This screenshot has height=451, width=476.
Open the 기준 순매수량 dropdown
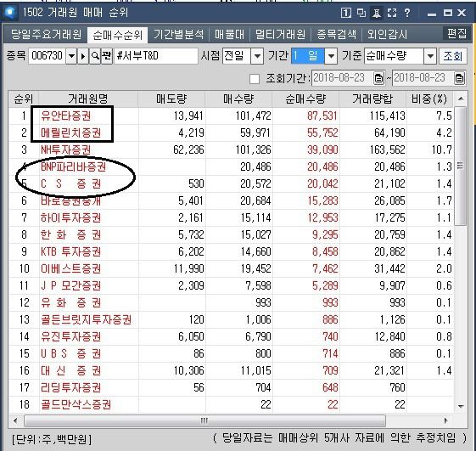[x=430, y=56]
